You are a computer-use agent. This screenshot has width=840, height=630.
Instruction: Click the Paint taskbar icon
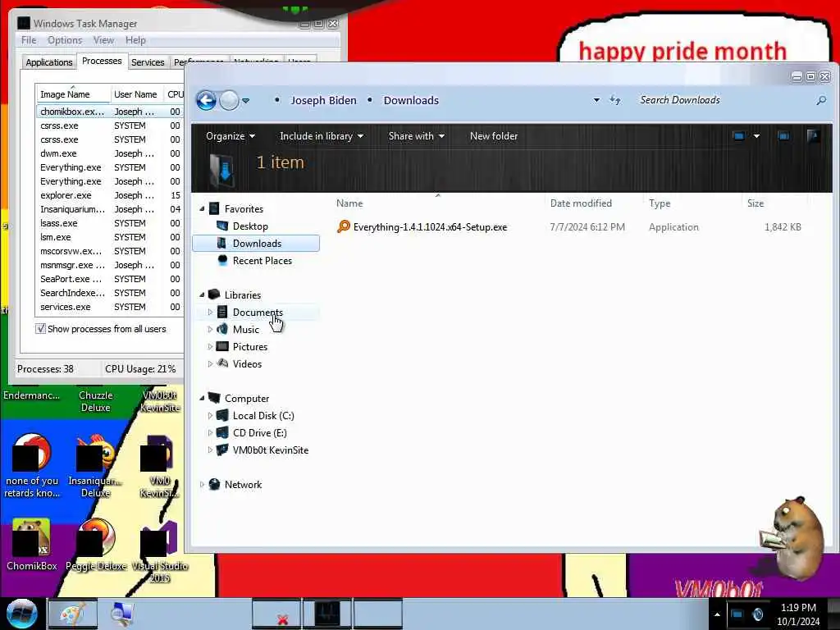click(73, 614)
